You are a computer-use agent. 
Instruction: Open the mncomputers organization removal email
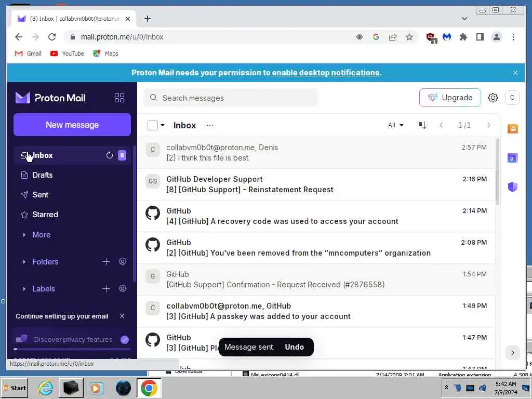click(316, 248)
